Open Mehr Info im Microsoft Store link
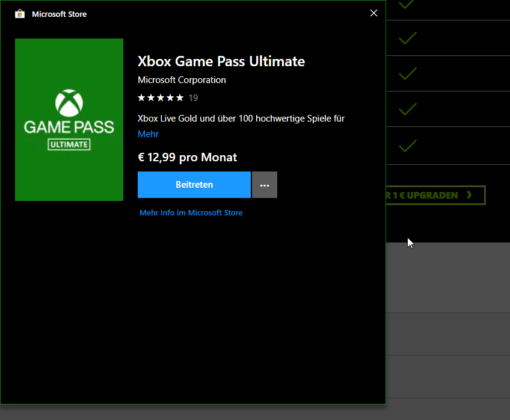Viewport: 510px width, 420px height. (191, 213)
